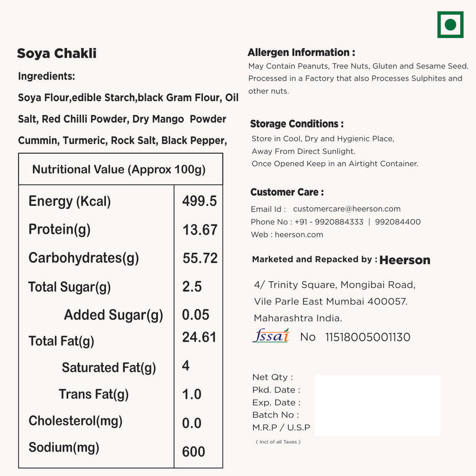Click the green vegetarian mark icon
This screenshot has height=476, width=476.
(x=450, y=25)
